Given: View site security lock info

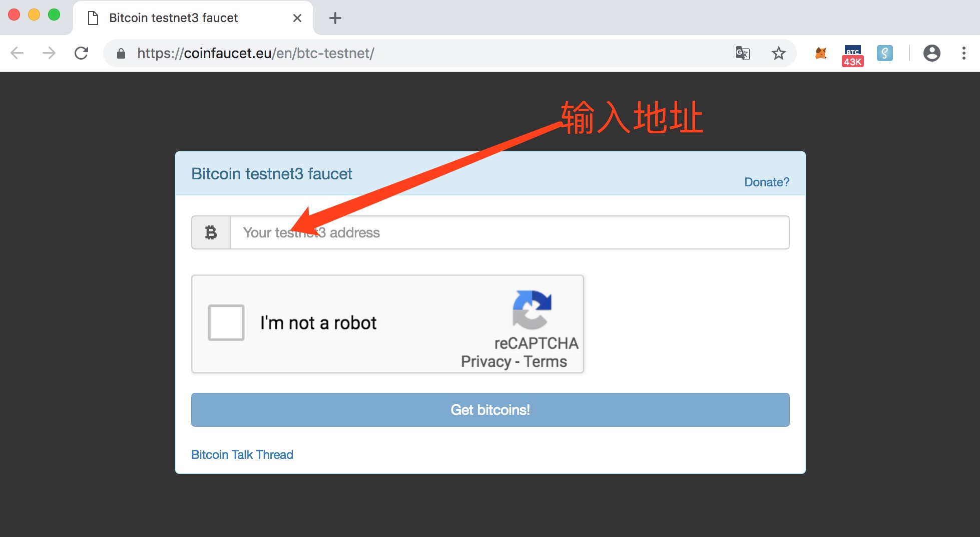Looking at the screenshot, I should pyautogui.click(x=121, y=54).
